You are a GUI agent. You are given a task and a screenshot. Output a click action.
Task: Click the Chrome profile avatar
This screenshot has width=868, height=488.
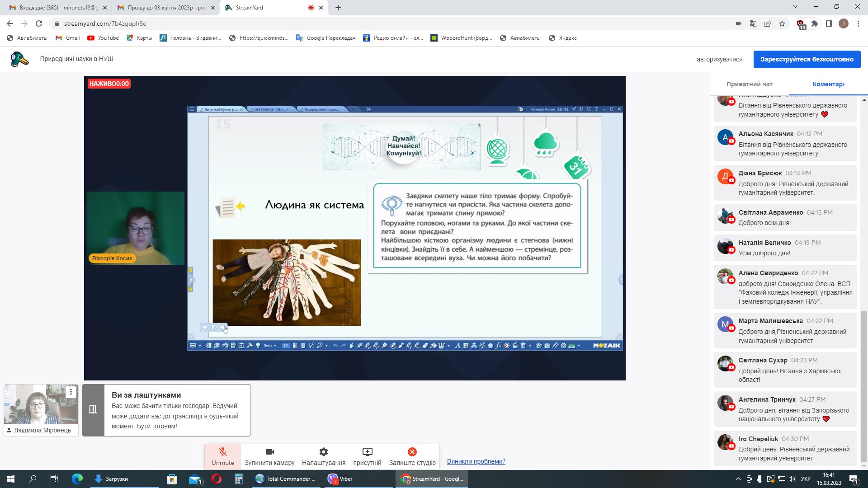844,23
